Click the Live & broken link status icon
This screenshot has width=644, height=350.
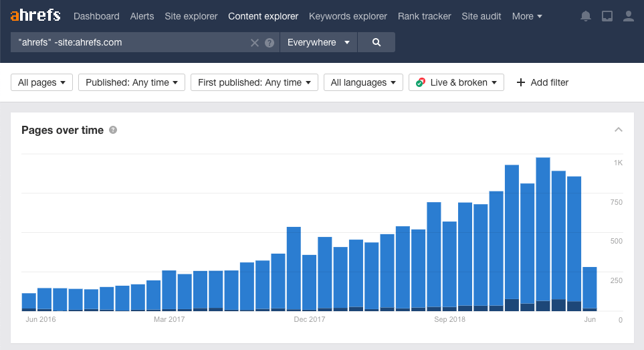420,82
